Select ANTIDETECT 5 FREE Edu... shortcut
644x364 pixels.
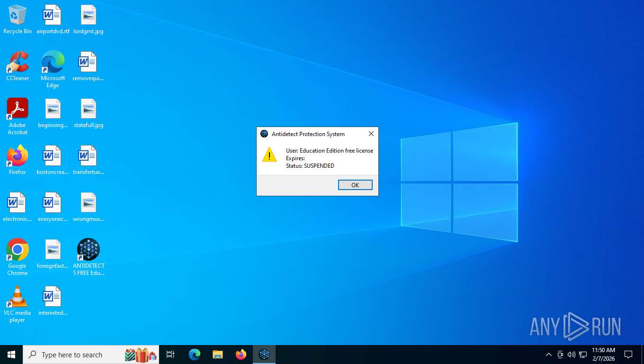coord(89,257)
